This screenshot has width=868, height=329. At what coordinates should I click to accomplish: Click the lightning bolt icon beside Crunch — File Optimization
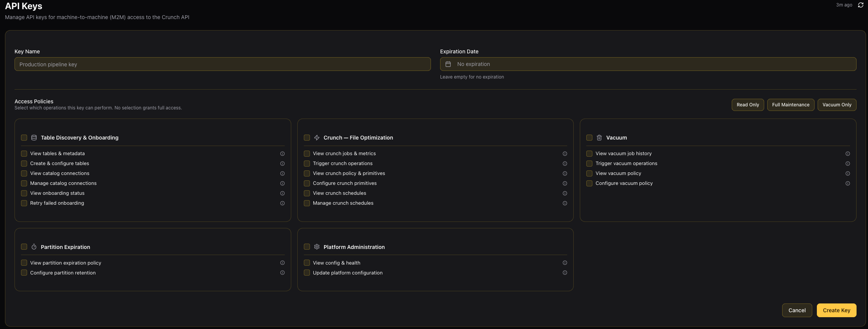[317, 138]
